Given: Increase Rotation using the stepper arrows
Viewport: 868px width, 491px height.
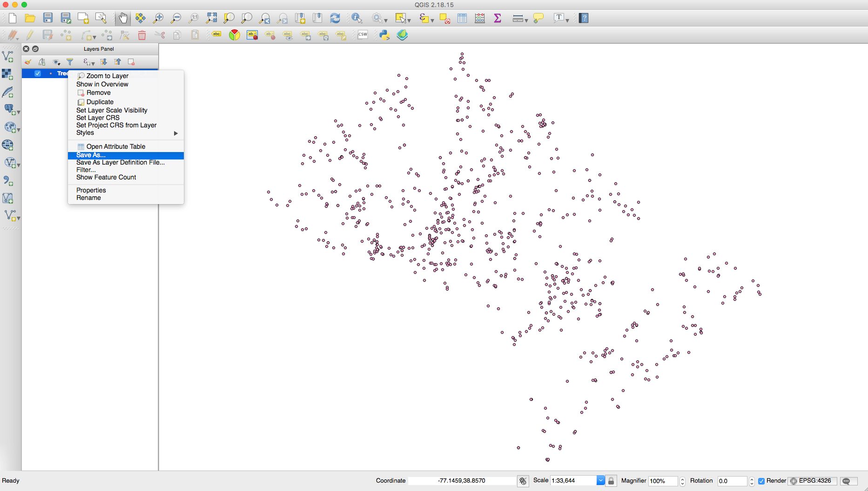Looking at the screenshot, I should point(752,479).
